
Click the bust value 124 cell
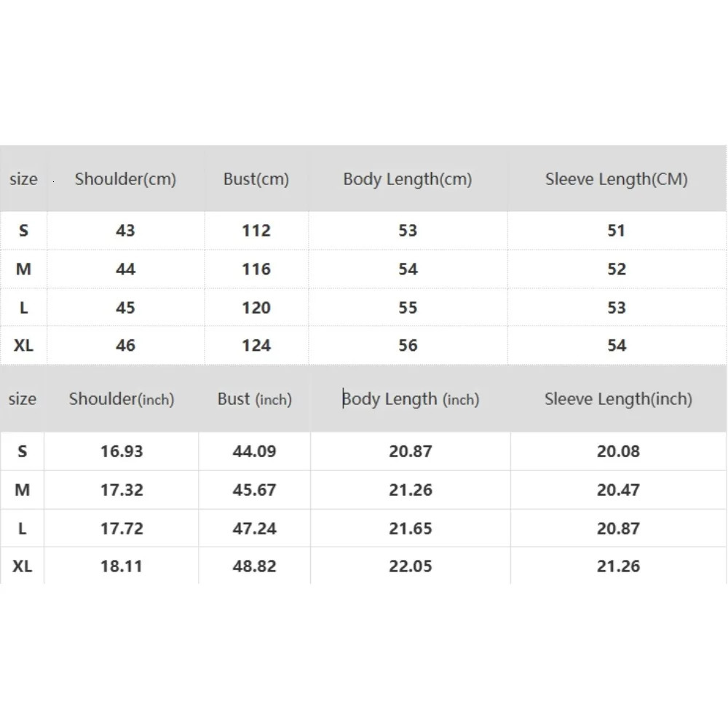(256, 345)
